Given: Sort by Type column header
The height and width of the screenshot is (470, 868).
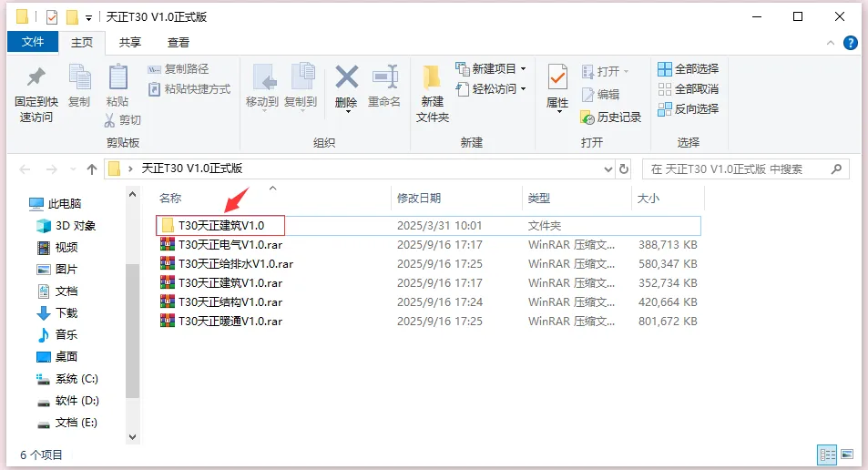Looking at the screenshot, I should coord(539,199).
